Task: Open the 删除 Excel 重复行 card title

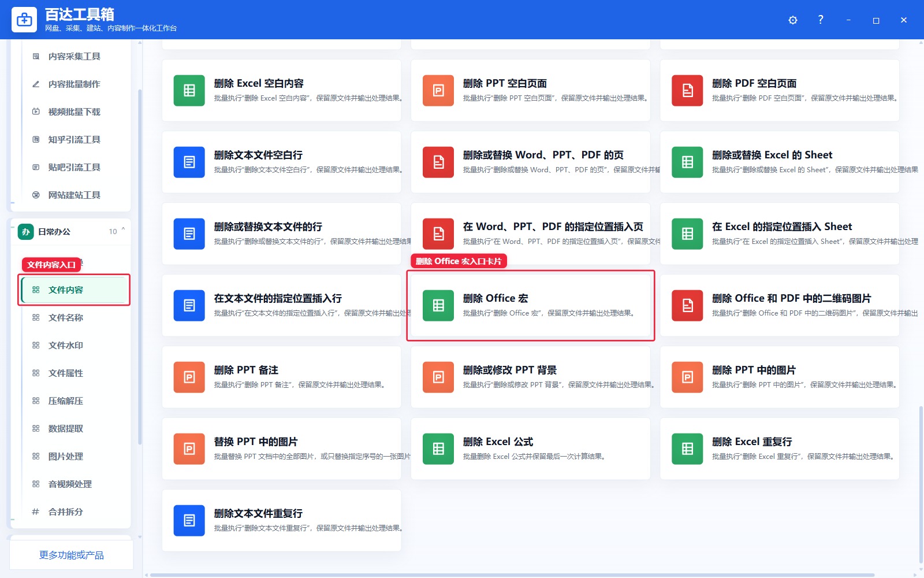Action: pyautogui.click(x=752, y=442)
